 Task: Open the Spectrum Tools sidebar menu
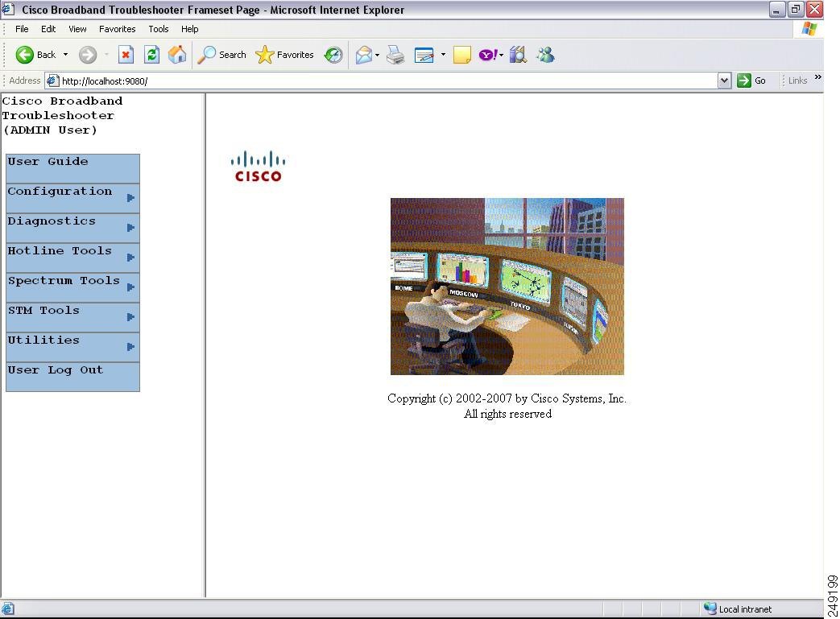[x=72, y=287]
